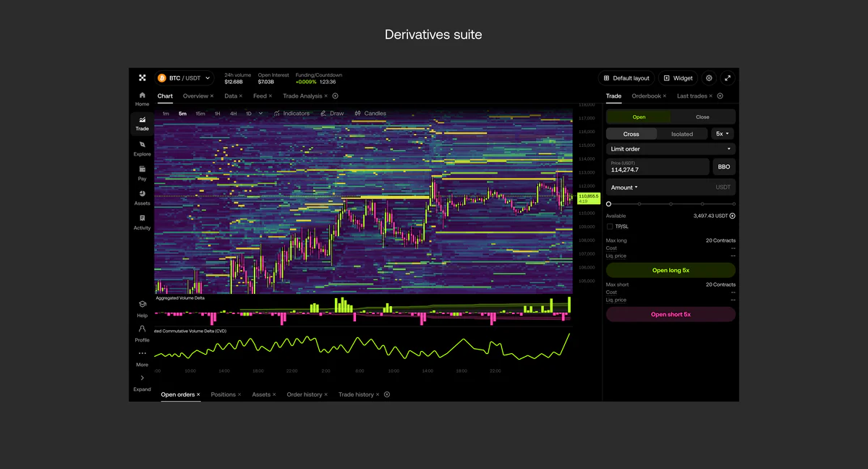The height and width of the screenshot is (469, 868).
Task: Open the 5x leverage dropdown
Action: [x=723, y=134]
